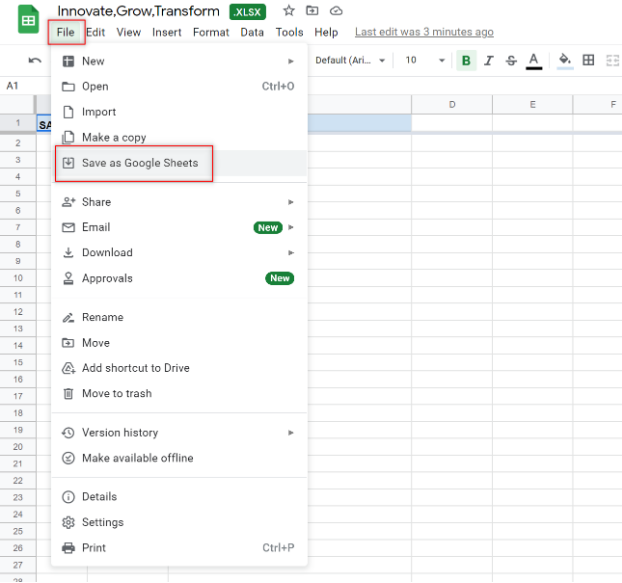
Task: Expand the Version history submenu arrow
Action: point(291,433)
